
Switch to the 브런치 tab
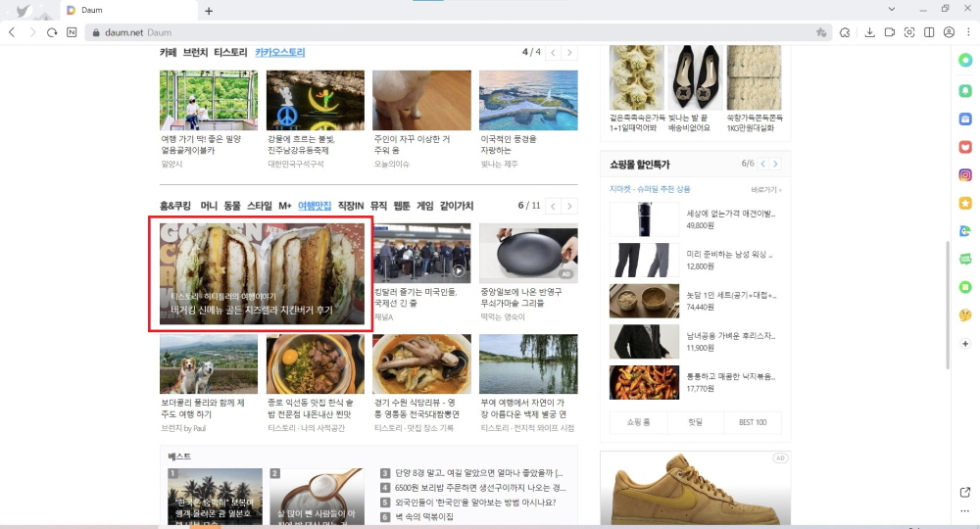click(195, 53)
